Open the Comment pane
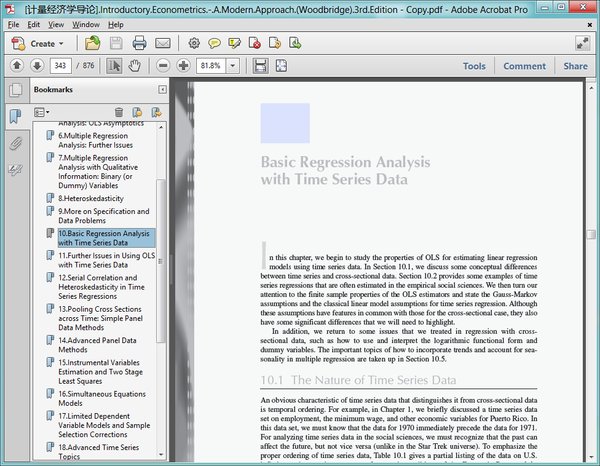600x466 pixels. pos(524,66)
